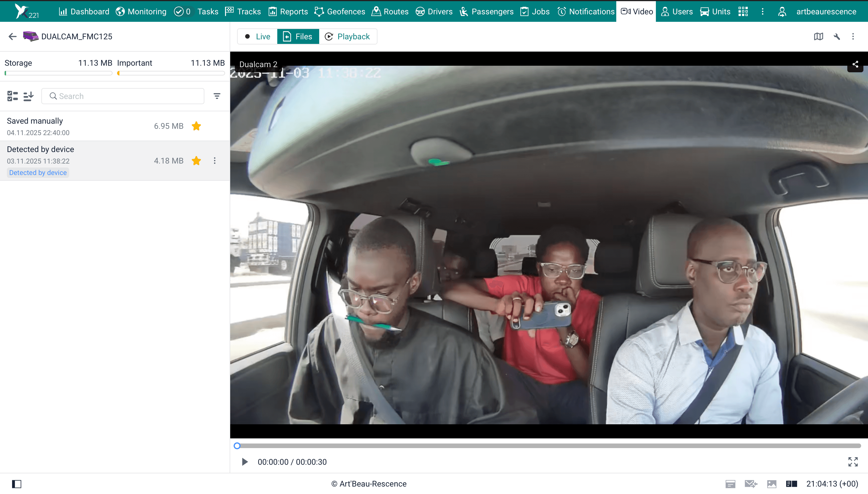Switch to the Playback tab
The height and width of the screenshot is (494, 868).
coord(348,36)
